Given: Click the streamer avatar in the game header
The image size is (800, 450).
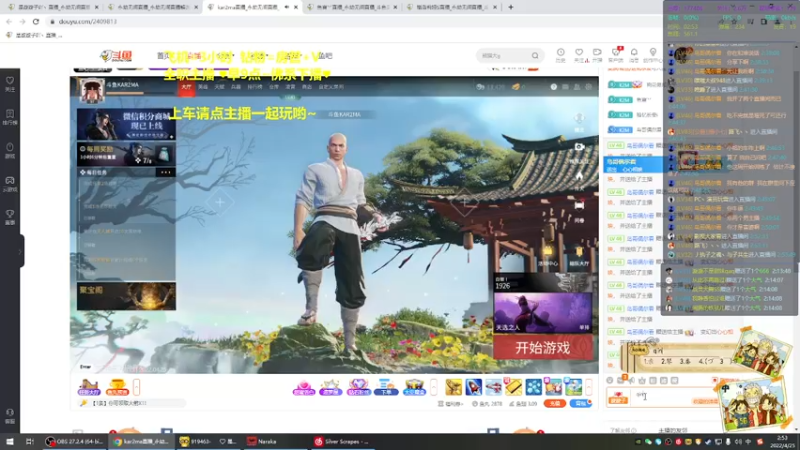Looking at the screenshot, I should (92, 91).
